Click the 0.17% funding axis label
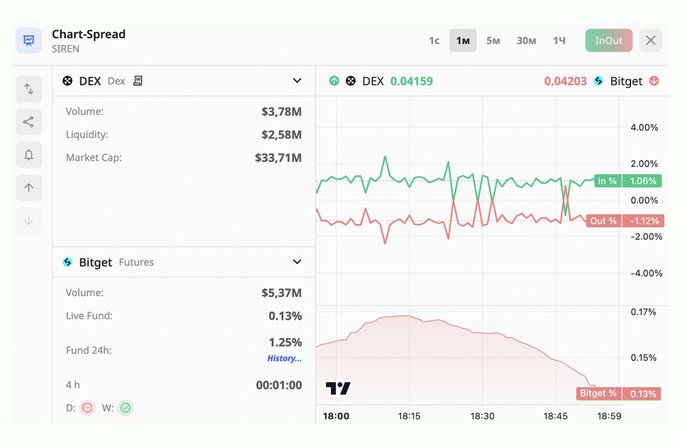 click(643, 312)
